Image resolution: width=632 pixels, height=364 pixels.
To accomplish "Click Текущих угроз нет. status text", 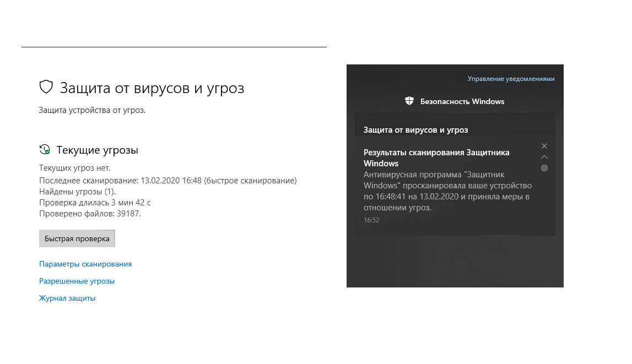I will pyautogui.click(x=74, y=168).
